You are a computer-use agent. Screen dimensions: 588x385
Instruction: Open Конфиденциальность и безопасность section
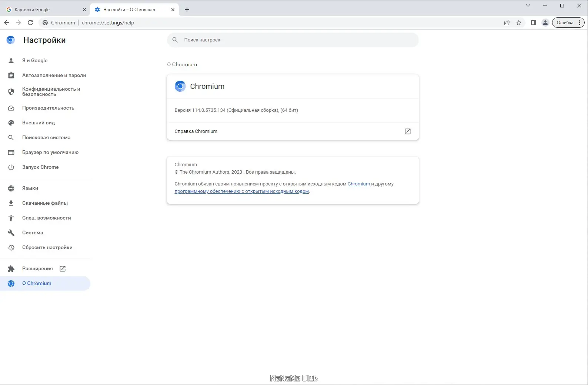(x=45, y=92)
